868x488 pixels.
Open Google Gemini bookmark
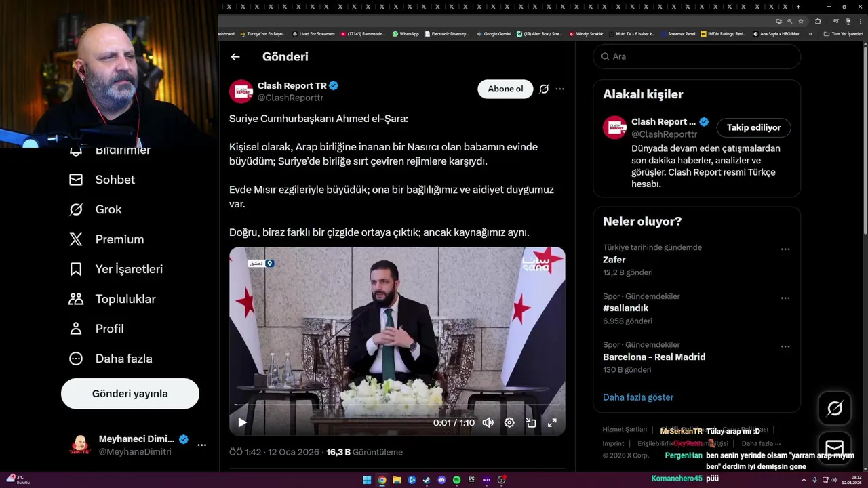tap(494, 33)
